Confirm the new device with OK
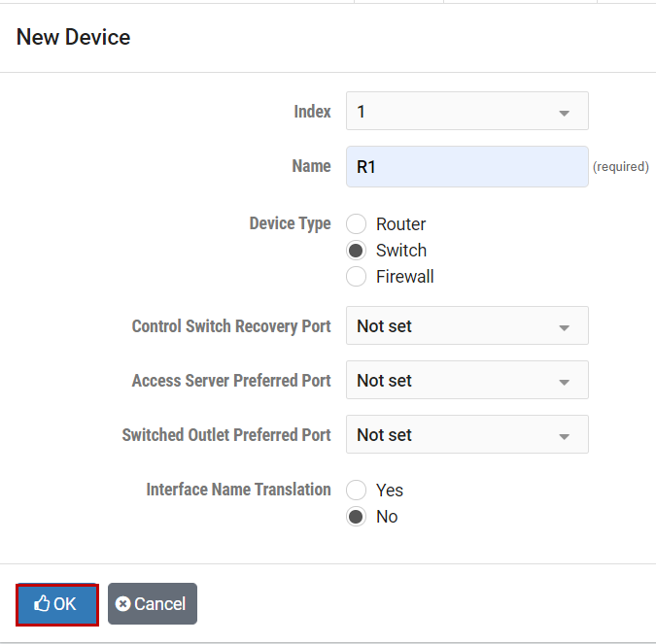 point(56,604)
